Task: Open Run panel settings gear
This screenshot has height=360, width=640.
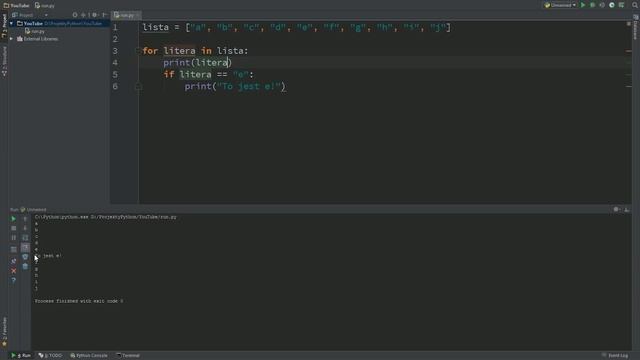Action: [x=616, y=209]
